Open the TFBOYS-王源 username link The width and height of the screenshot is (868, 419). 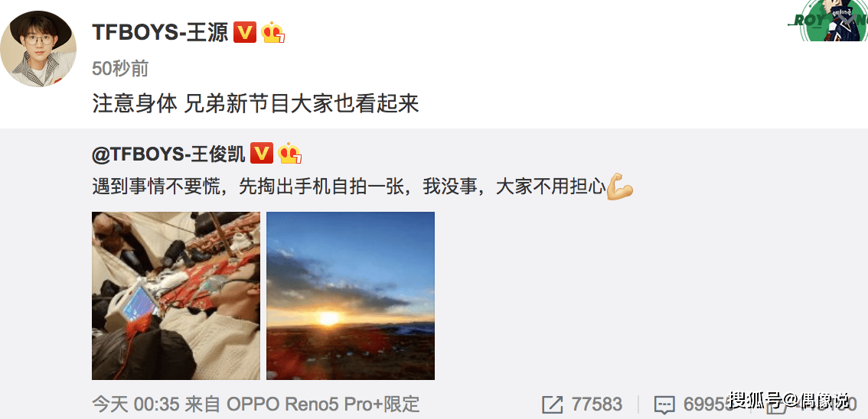[x=161, y=33]
